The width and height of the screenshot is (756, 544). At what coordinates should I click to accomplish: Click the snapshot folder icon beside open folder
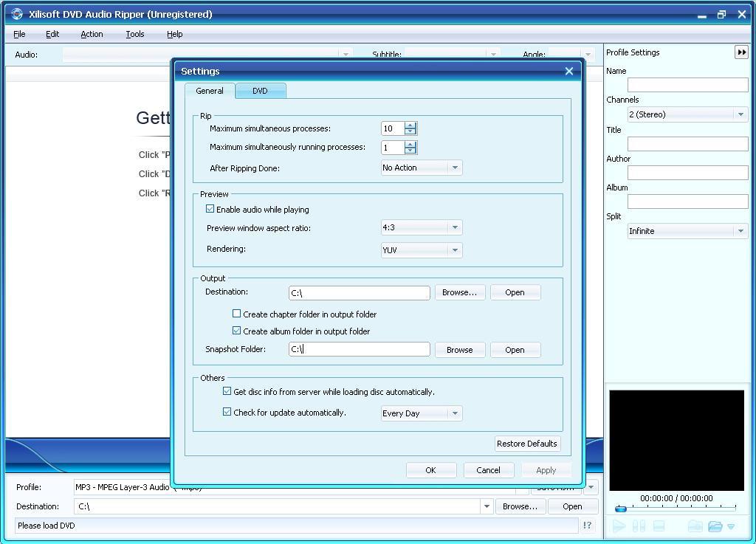[694, 526]
